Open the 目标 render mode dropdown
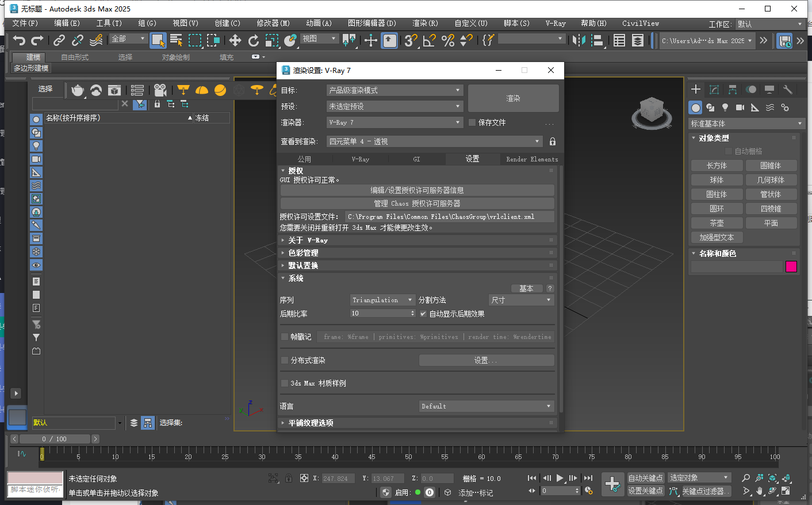Screen dimensions: 812x505 click(394, 90)
